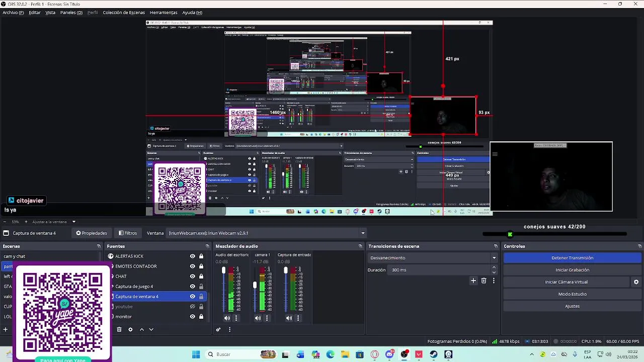Open the Herramientas menu

[164, 13]
